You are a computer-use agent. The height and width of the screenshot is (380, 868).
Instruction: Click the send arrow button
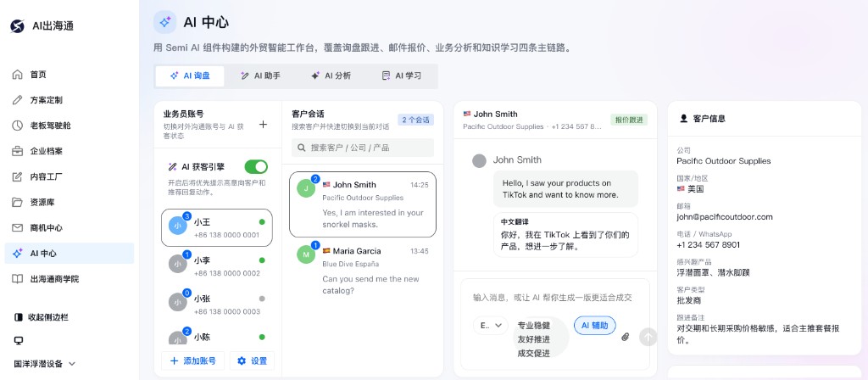tap(648, 337)
